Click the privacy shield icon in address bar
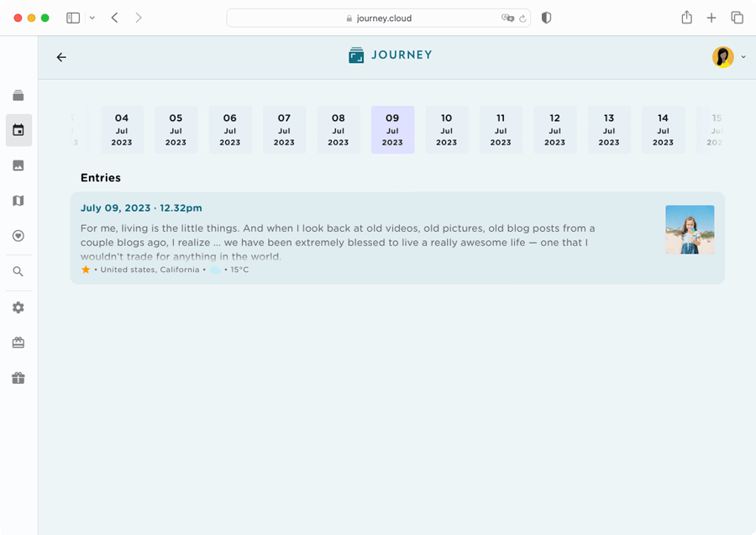 (546, 17)
